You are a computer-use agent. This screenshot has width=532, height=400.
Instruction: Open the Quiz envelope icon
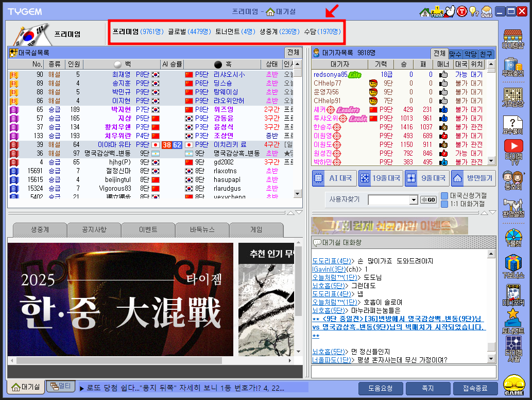tap(487, 11)
